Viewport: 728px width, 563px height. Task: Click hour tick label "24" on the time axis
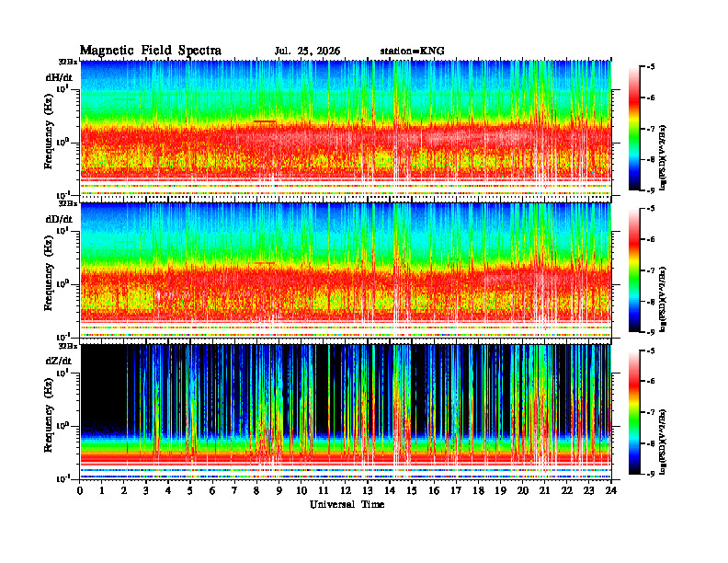(611, 491)
